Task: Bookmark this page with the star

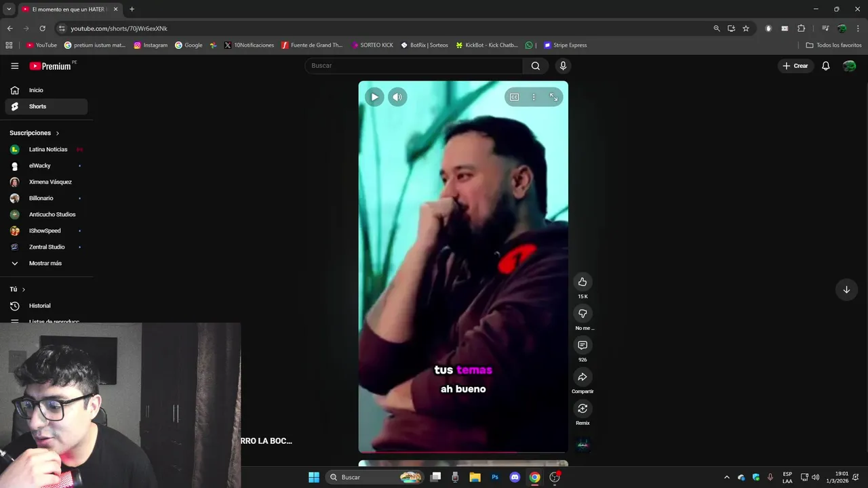Action: pos(746,28)
